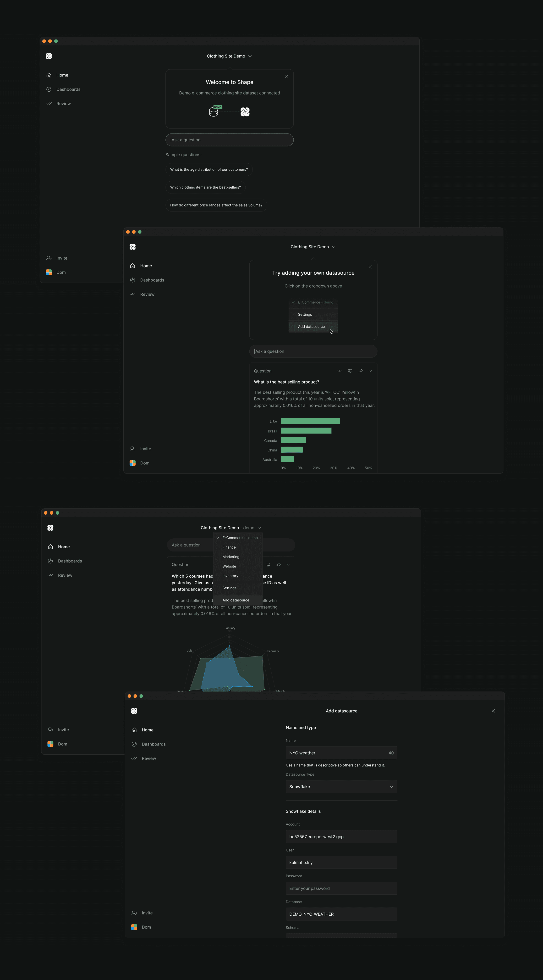543x980 pixels.
Task: Click the Review sidebar icon
Action: click(x=50, y=104)
